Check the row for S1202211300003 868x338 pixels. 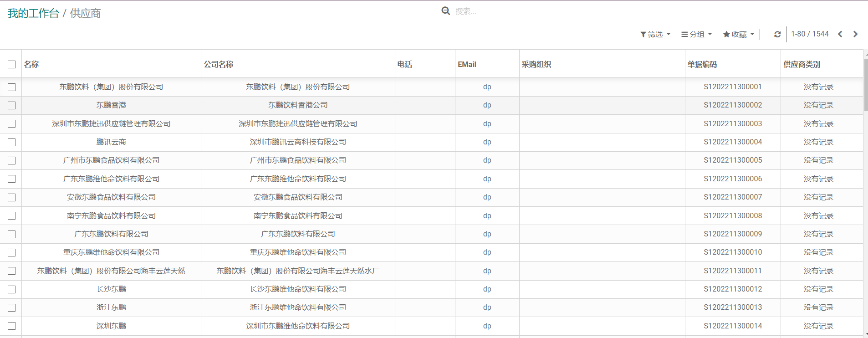coord(12,124)
